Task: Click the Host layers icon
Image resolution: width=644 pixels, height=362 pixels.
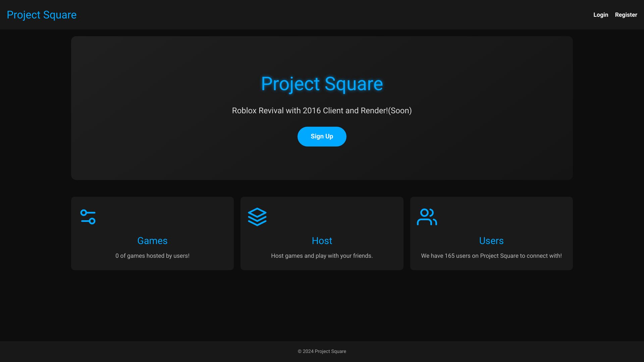Action: pyautogui.click(x=257, y=217)
